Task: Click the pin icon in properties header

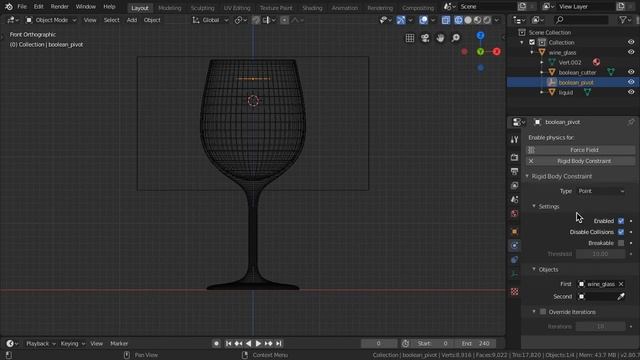Action: [631, 122]
